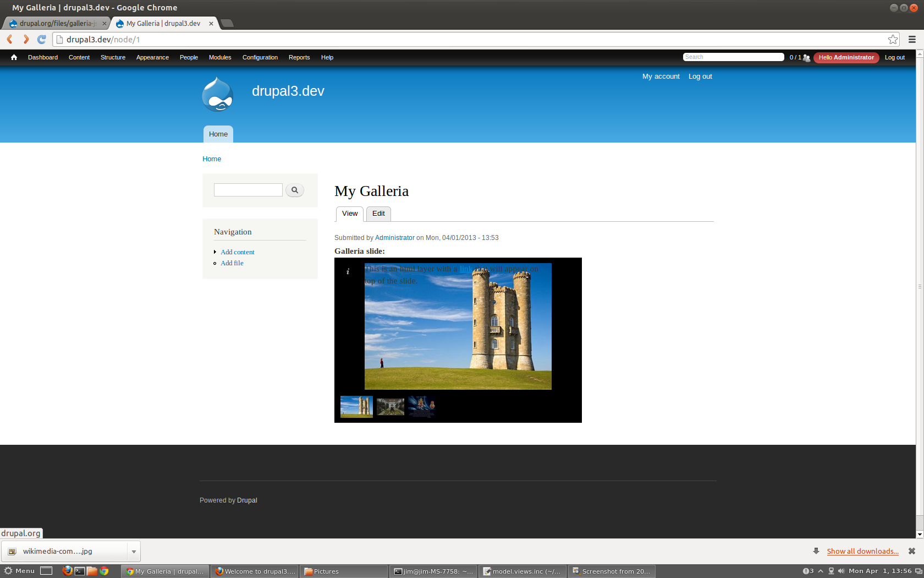Image resolution: width=924 pixels, height=578 pixels.
Task: Click the page reload icon in Chrome
Action: coord(42,39)
